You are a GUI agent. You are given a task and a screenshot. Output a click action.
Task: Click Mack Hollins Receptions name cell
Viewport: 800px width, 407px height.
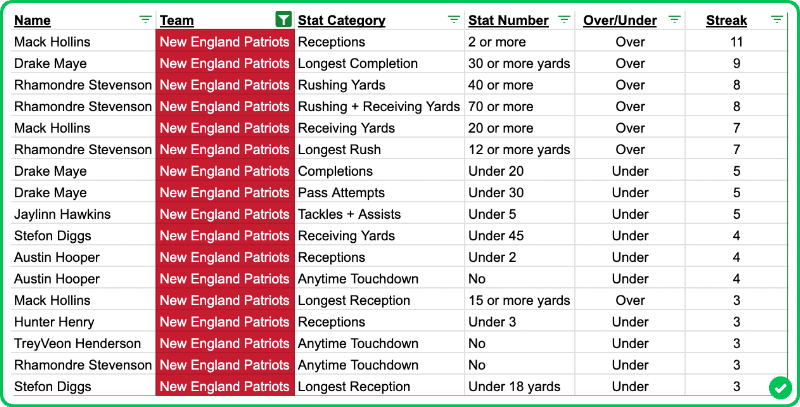52,42
